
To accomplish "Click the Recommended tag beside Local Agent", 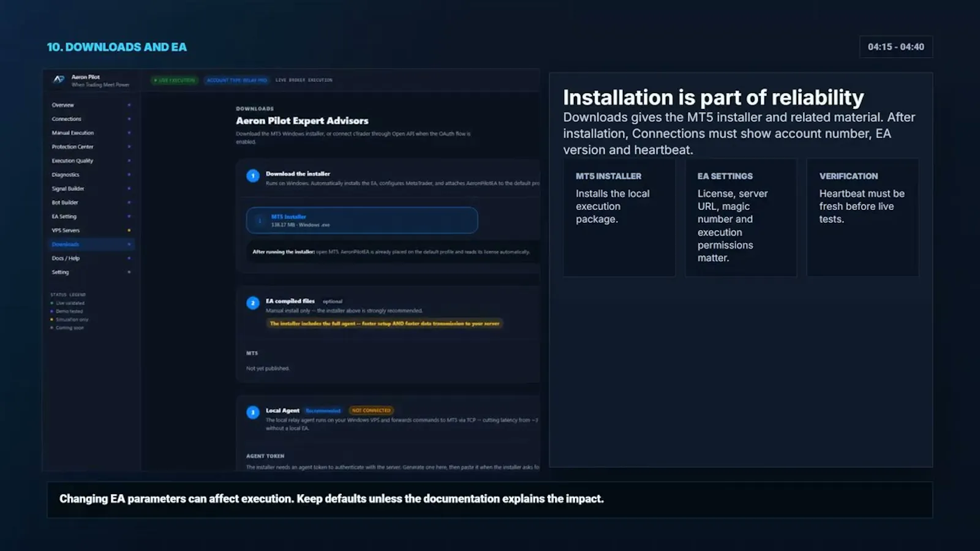I will 323,411.
